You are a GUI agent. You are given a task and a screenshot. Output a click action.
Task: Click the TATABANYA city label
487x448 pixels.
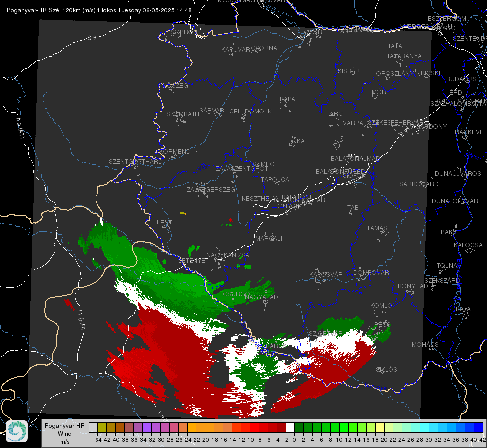[x=404, y=56]
